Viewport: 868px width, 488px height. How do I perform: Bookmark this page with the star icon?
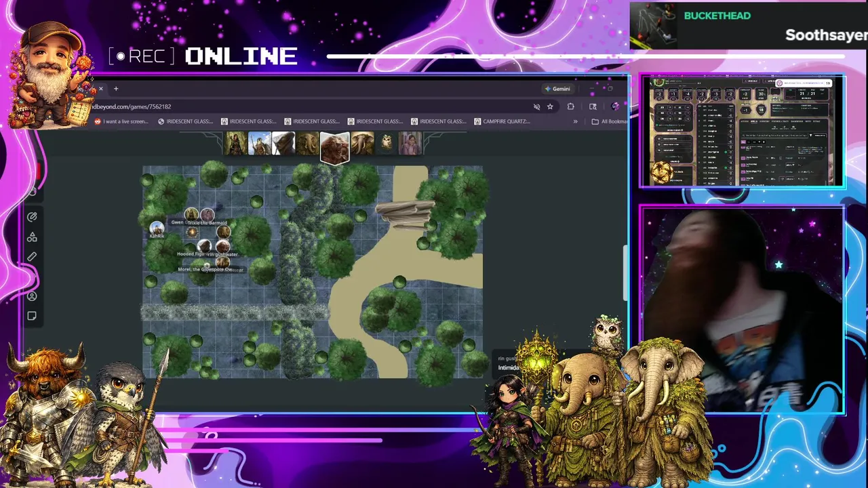pyautogui.click(x=550, y=106)
